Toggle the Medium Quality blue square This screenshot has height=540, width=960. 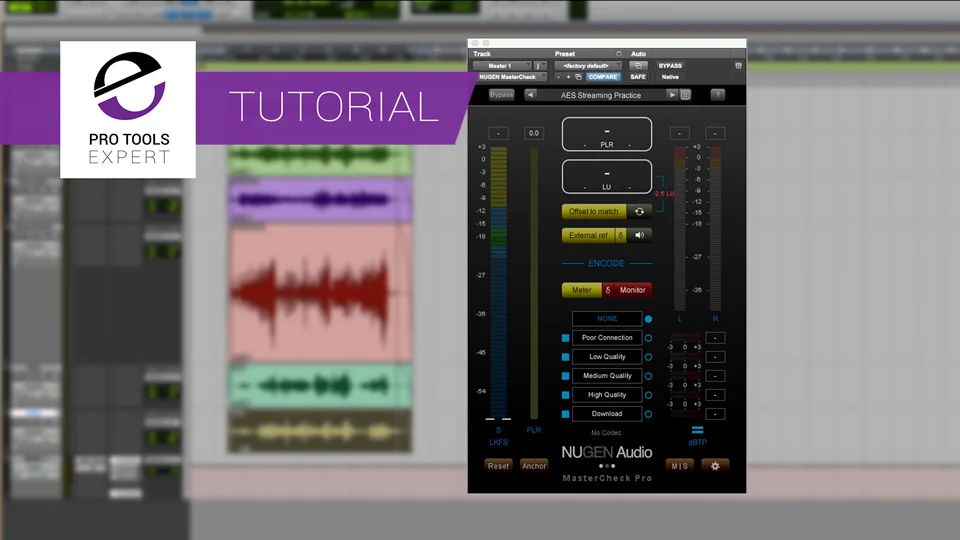click(566, 376)
